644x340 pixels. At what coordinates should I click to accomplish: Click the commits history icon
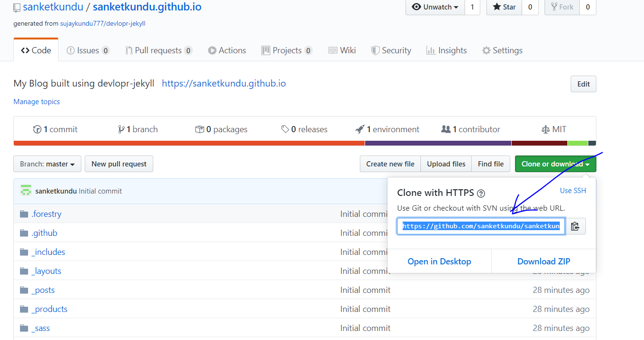(x=37, y=129)
